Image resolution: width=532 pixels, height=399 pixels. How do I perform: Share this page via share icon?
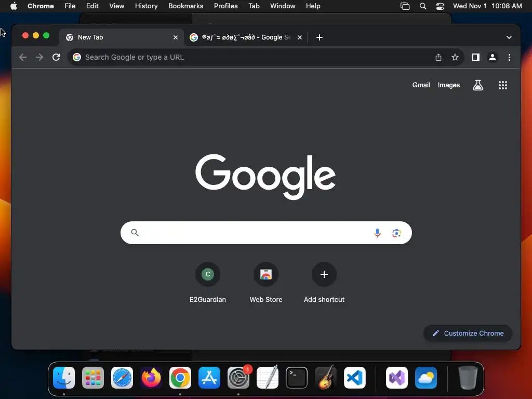tap(438, 57)
